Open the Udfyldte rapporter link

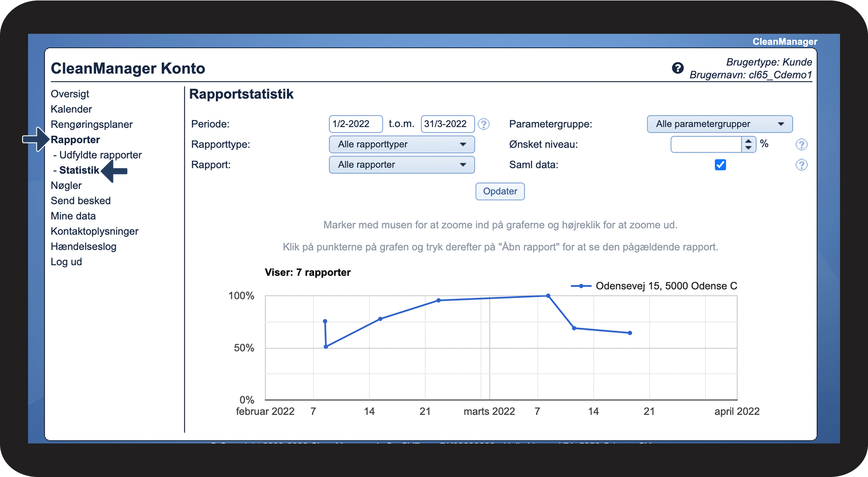pos(100,155)
